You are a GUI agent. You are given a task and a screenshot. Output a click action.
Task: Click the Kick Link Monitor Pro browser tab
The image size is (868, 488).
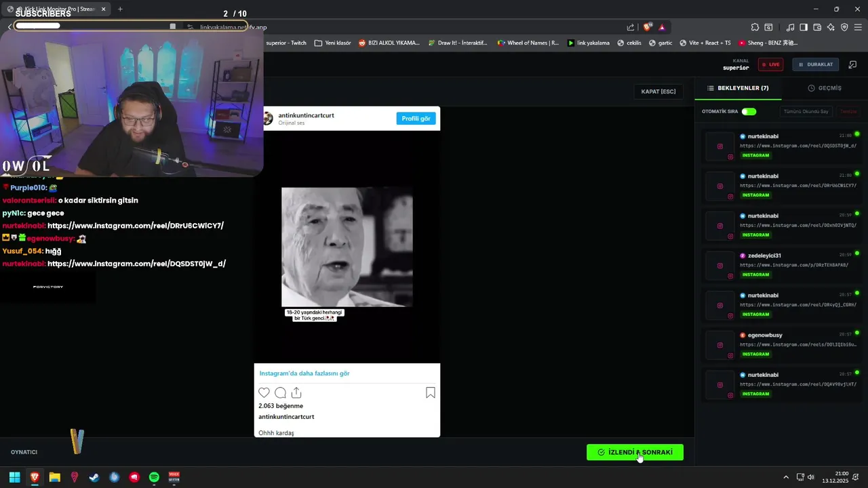pos(56,9)
